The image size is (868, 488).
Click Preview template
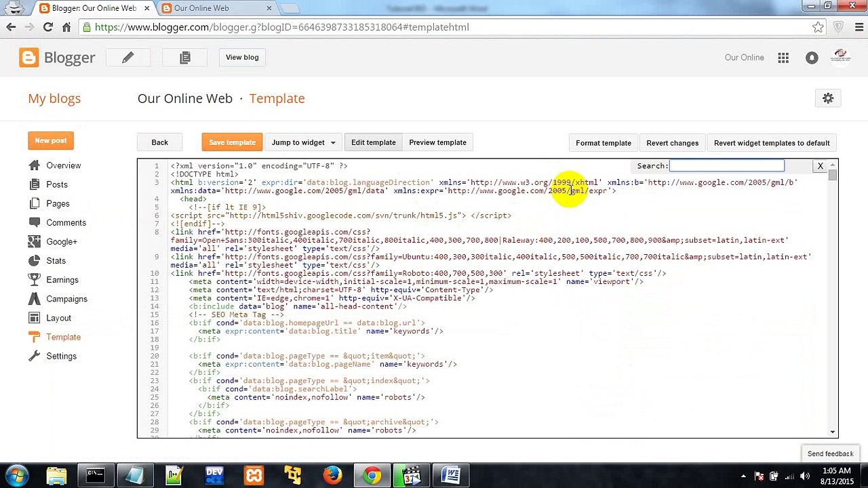click(x=437, y=142)
